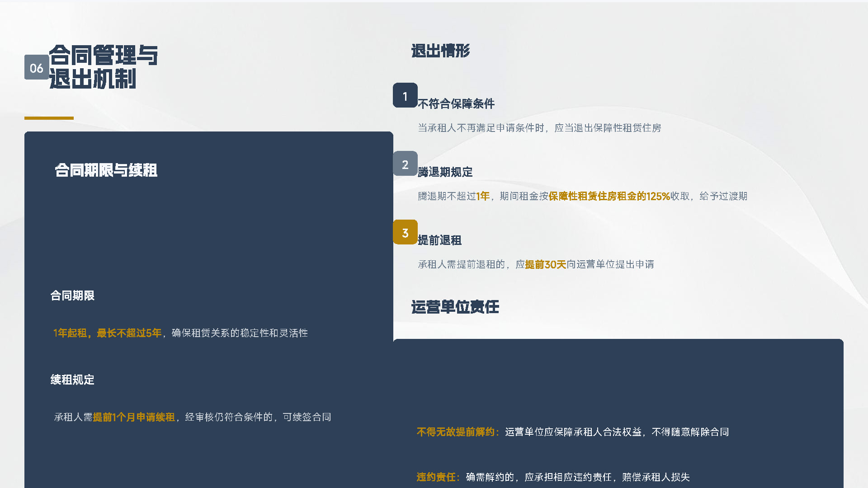
Task: Select the 合同管理与退出机制 main title
Action: pyautogui.click(x=103, y=67)
